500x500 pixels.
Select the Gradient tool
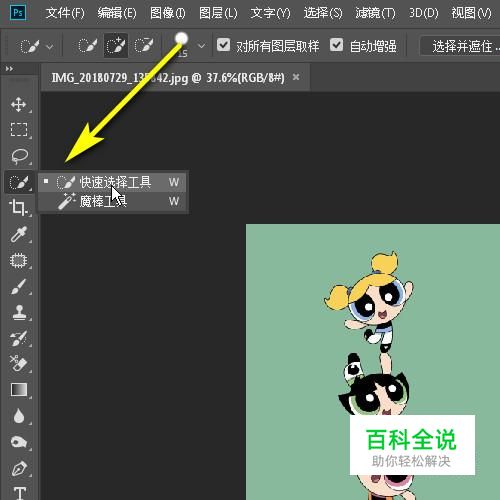(19, 390)
